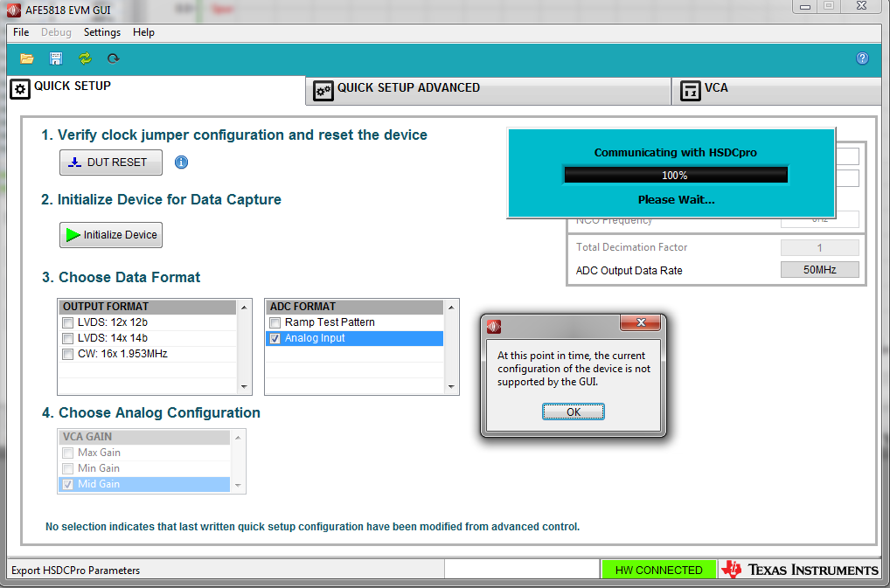Toggle Mid Gain checkbox

[68, 484]
